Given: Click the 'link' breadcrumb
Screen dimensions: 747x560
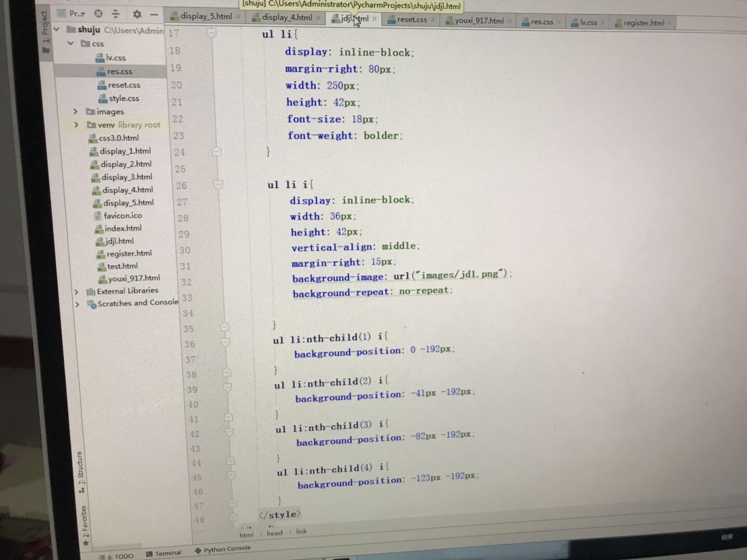Looking at the screenshot, I should [301, 531].
